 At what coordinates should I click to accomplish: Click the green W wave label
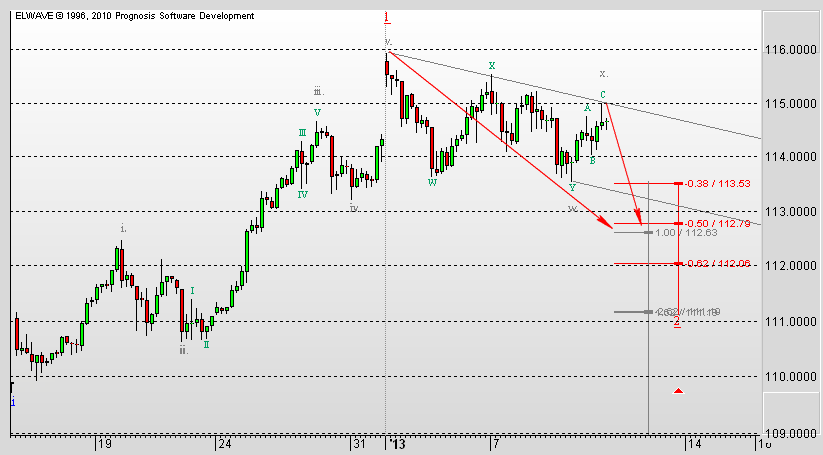[x=432, y=182]
